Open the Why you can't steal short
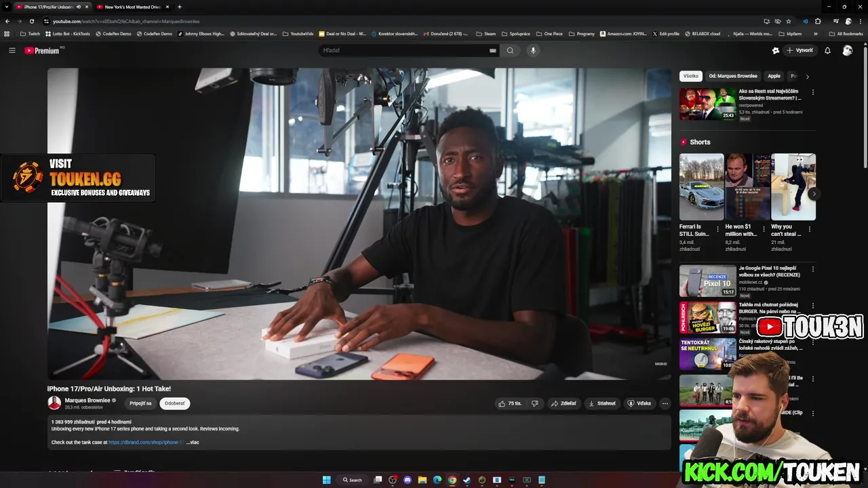The width and height of the screenshot is (868, 488). point(793,186)
